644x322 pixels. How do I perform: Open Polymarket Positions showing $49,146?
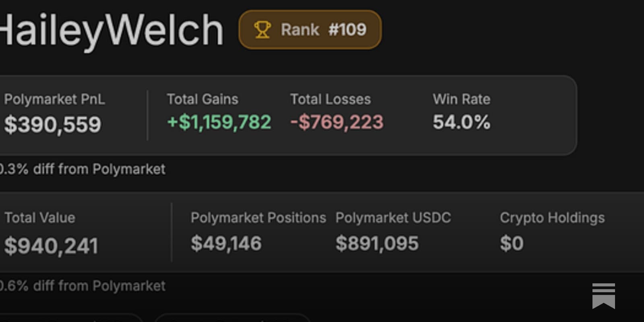point(226,243)
